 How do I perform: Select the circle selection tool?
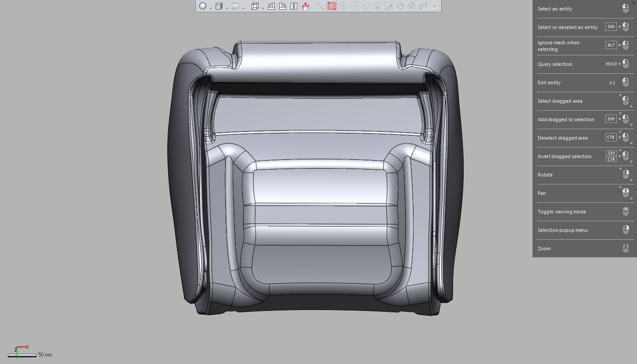click(343, 6)
